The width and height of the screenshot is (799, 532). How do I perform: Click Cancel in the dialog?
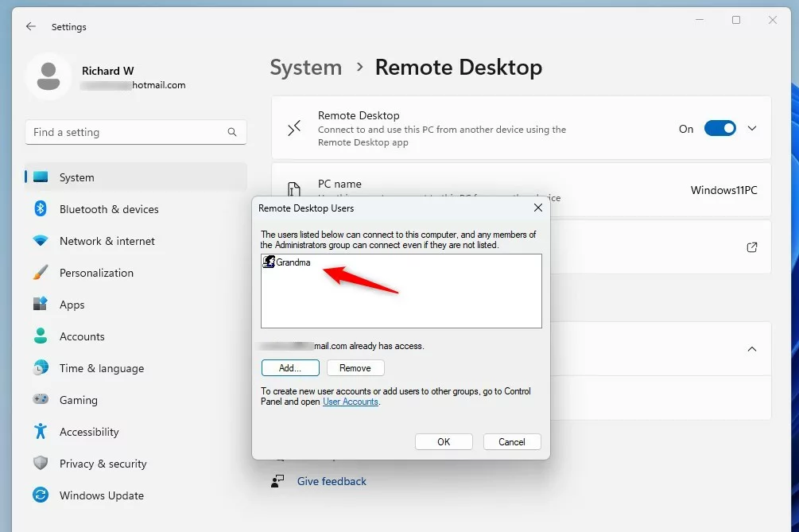tap(512, 442)
